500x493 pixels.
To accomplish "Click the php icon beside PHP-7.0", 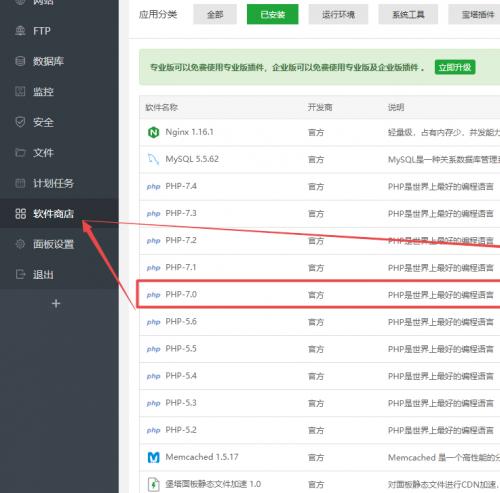I will (153, 295).
